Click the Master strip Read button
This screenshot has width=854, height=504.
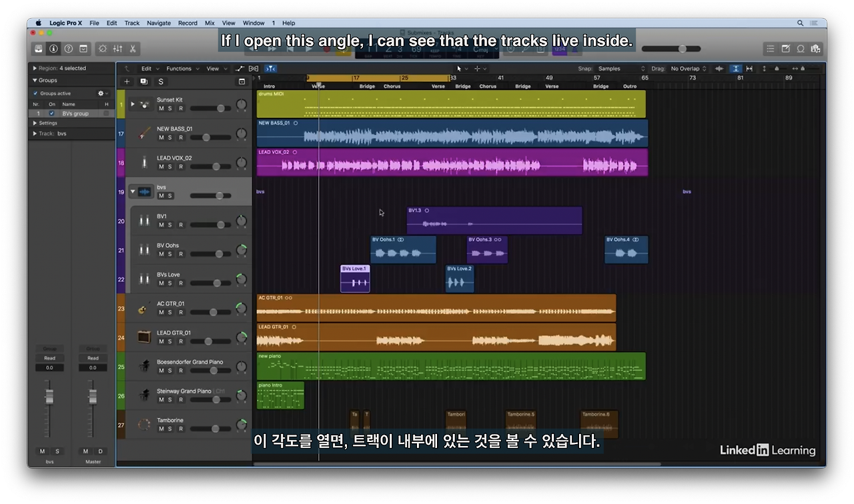(93, 358)
